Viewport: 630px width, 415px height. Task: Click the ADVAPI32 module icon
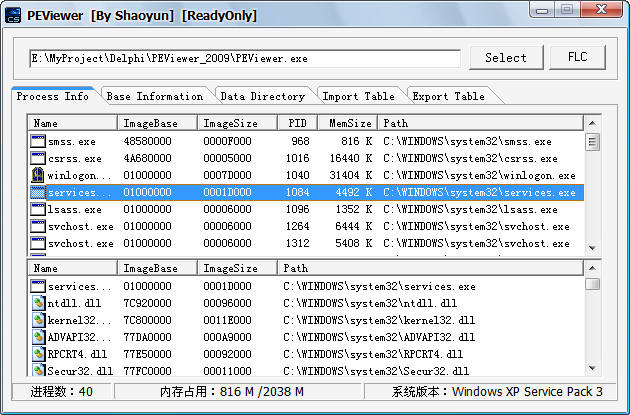(x=38, y=337)
